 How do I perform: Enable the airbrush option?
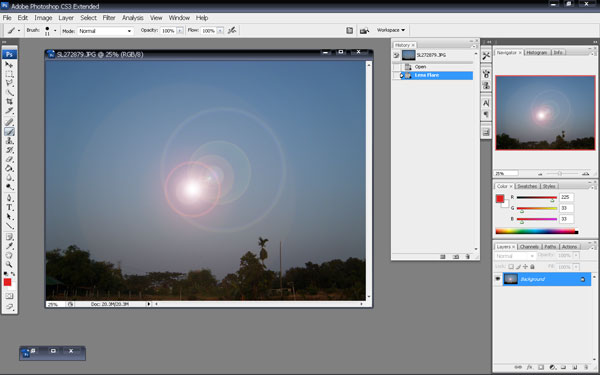coord(232,31)
